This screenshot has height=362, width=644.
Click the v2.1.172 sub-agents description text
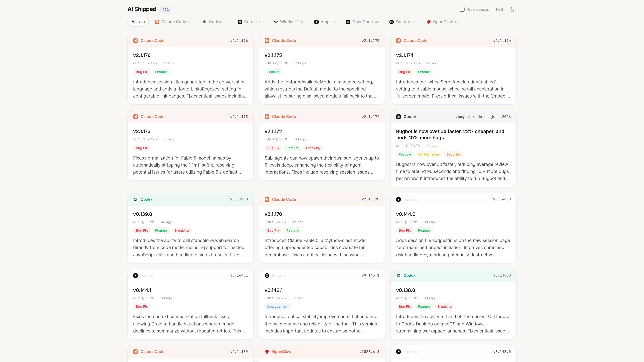pos(322,165)
